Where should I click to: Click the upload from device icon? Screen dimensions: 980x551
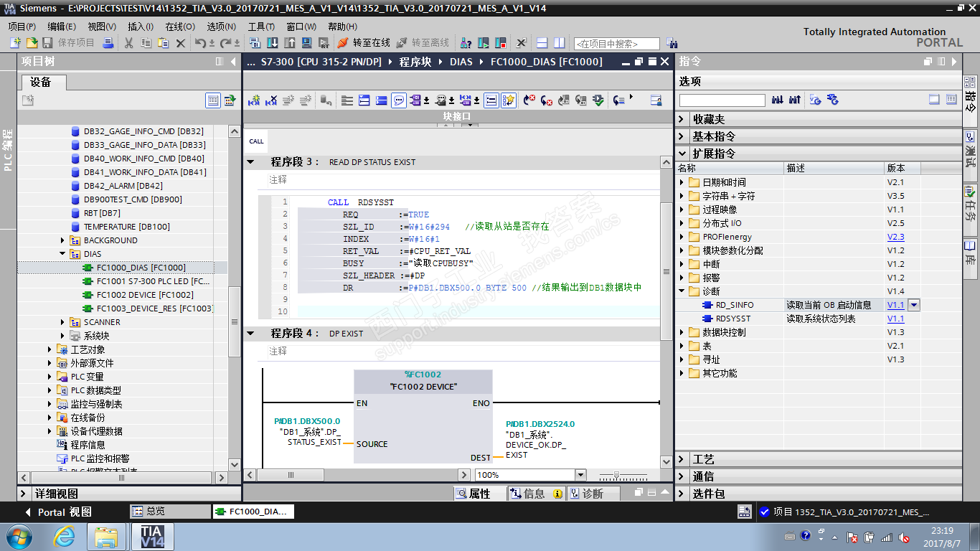pos(289,43)
